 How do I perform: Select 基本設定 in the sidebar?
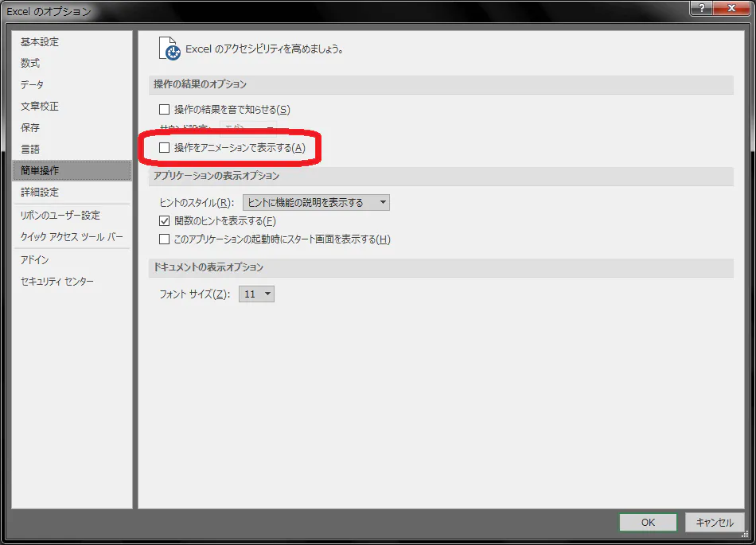coord(40,42)
